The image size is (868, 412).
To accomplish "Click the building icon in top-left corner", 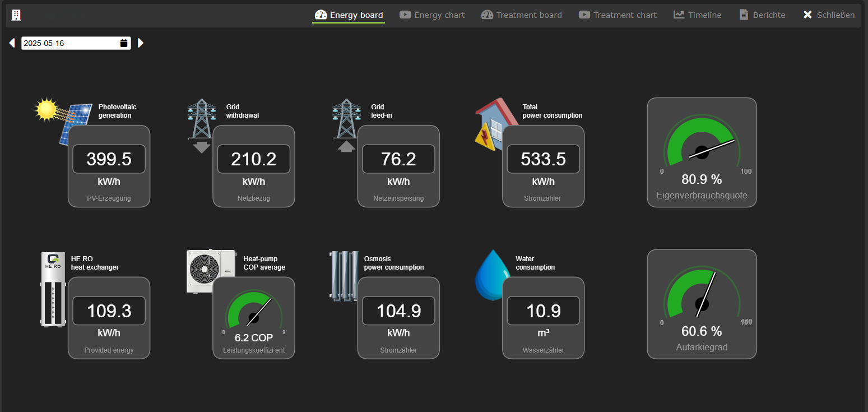I will 16,15.
